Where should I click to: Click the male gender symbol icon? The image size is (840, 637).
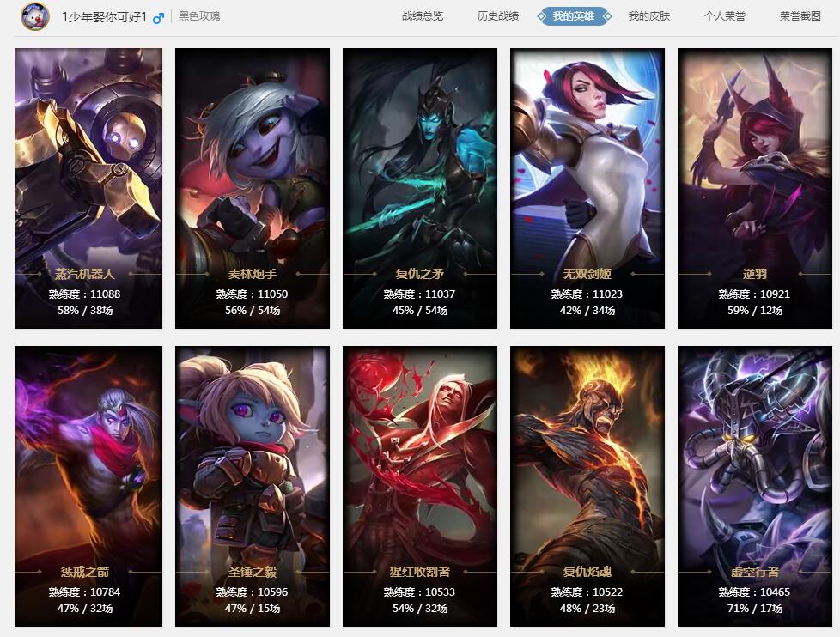[158, 18]
